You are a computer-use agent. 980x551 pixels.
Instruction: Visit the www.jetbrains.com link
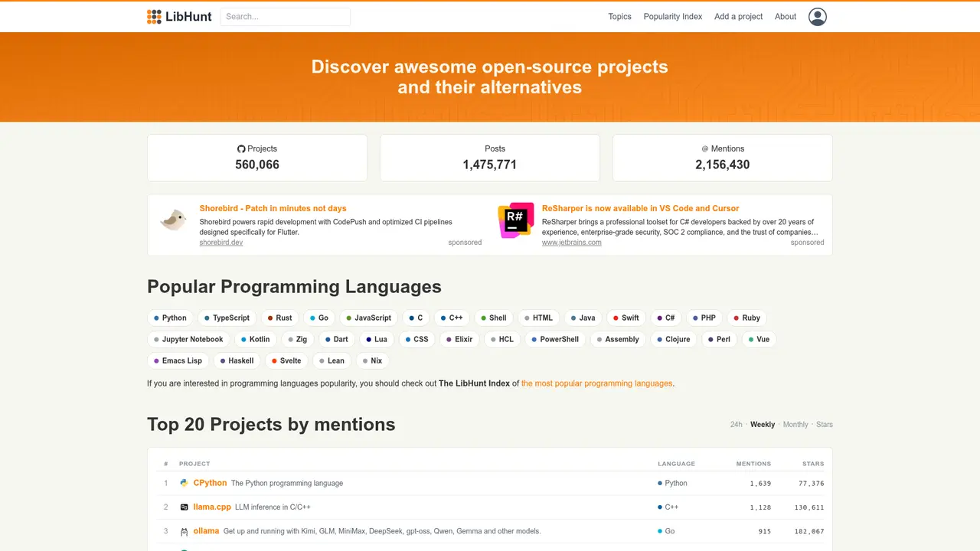[x=572, y=243]
